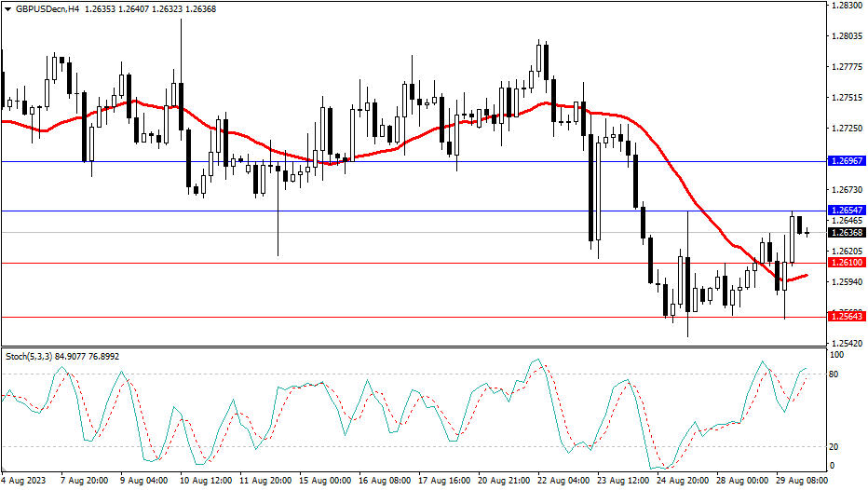Click the 22 Aug 04:00 time label
The height and width of the screenshot is (490, 868).
(x=565, y=481)
